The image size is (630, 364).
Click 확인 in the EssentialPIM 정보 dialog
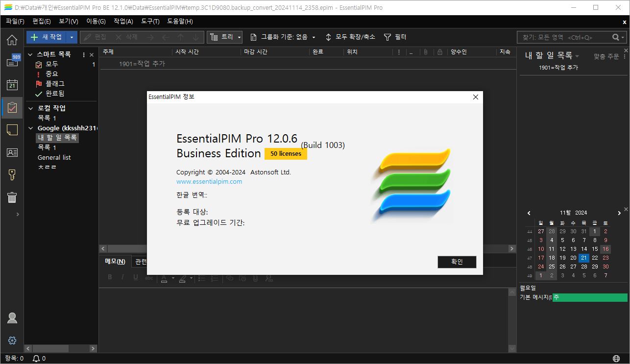[x=457, y=262]
